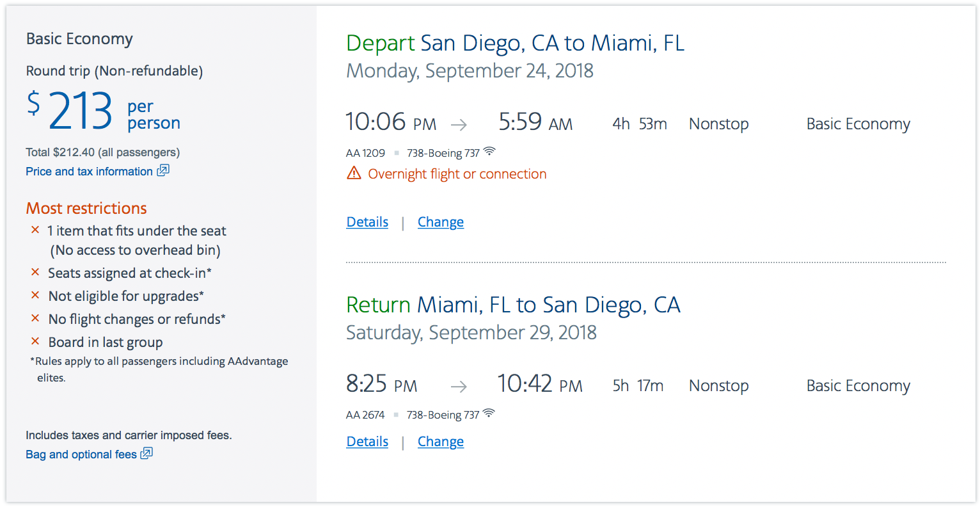Screen dimensions: 980x507
Task: Change the departing San Diego to Miami flight
Action: (441, 222)
